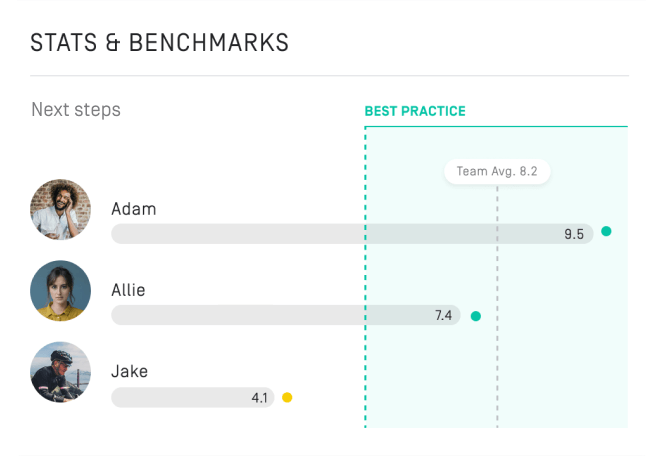Click the green dot beside Adam's 9.5 score
This screenshot has width=664, height=456.
point(606,231)
